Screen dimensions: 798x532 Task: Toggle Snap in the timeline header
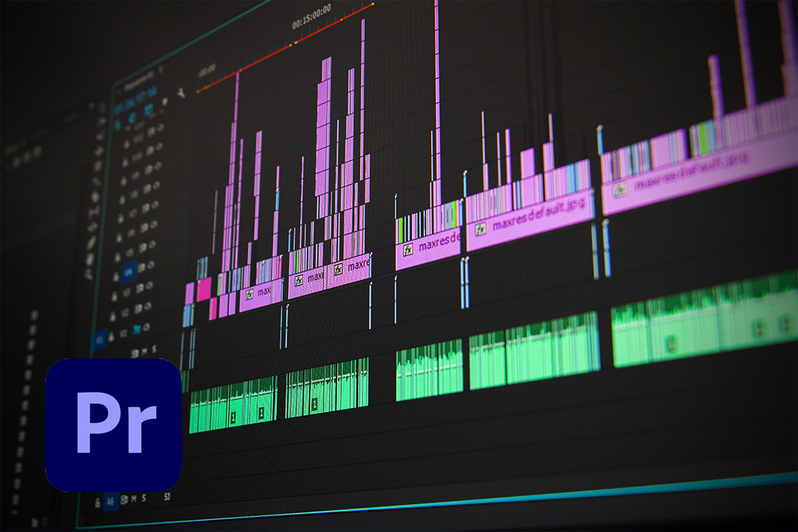(133, 119)
